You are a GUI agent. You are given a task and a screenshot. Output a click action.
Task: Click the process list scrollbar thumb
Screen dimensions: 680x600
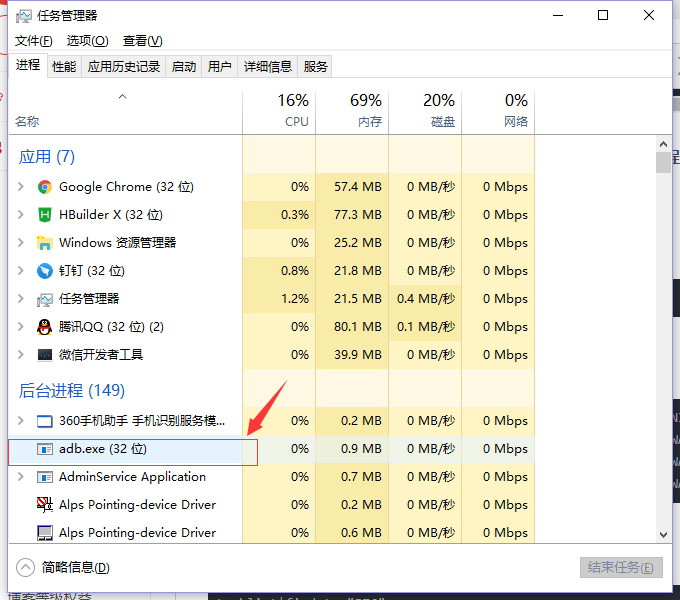[663, 162]
